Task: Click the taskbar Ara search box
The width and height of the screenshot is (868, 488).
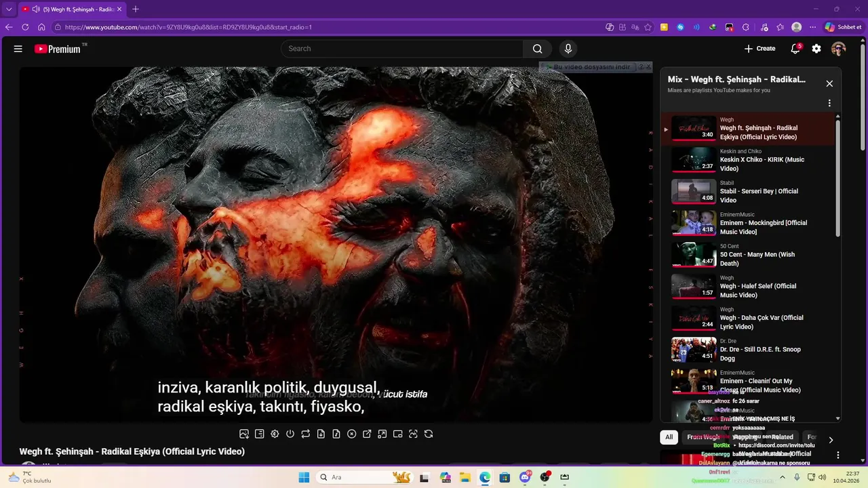Action: [x=366, y=477]
